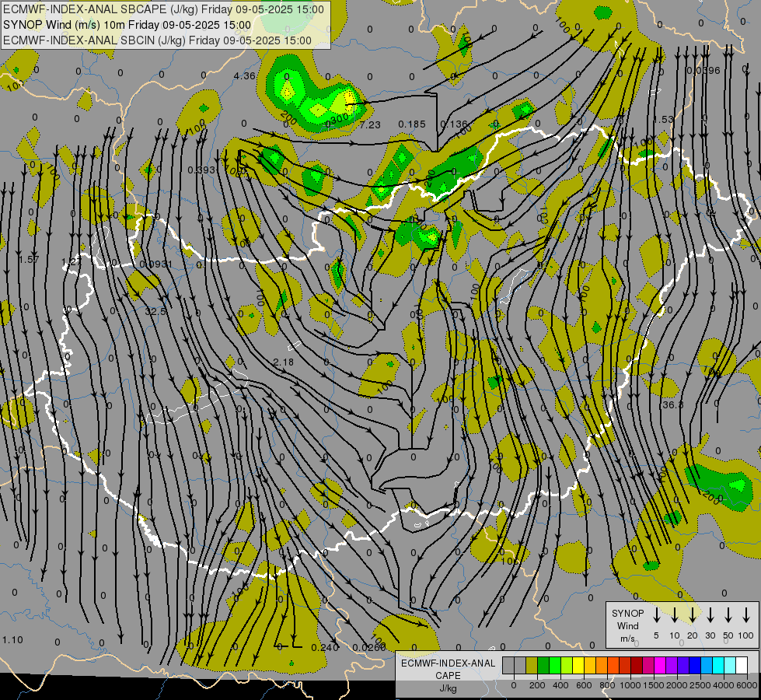
Task: Click the 2000 tick label on colorbar
Action: coord(677,685)
